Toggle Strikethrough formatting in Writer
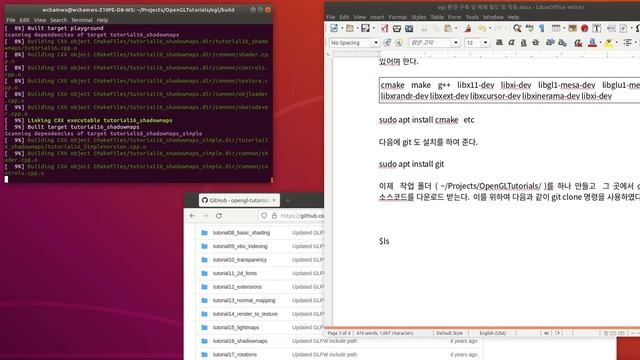Viewport: 640px width, 360px height. coord(536,42)
